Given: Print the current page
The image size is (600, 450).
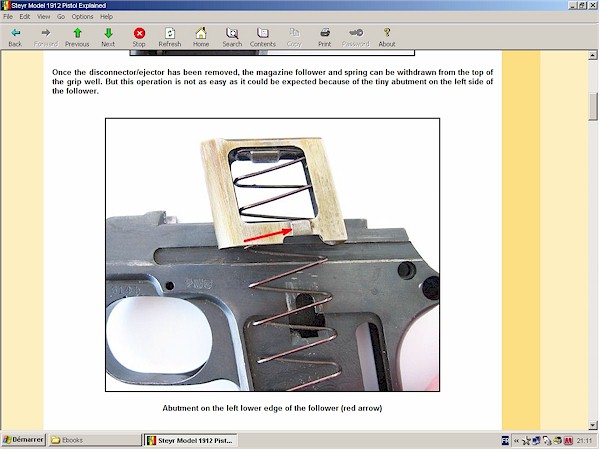Looking at the screenshot, I should [325, 37].
